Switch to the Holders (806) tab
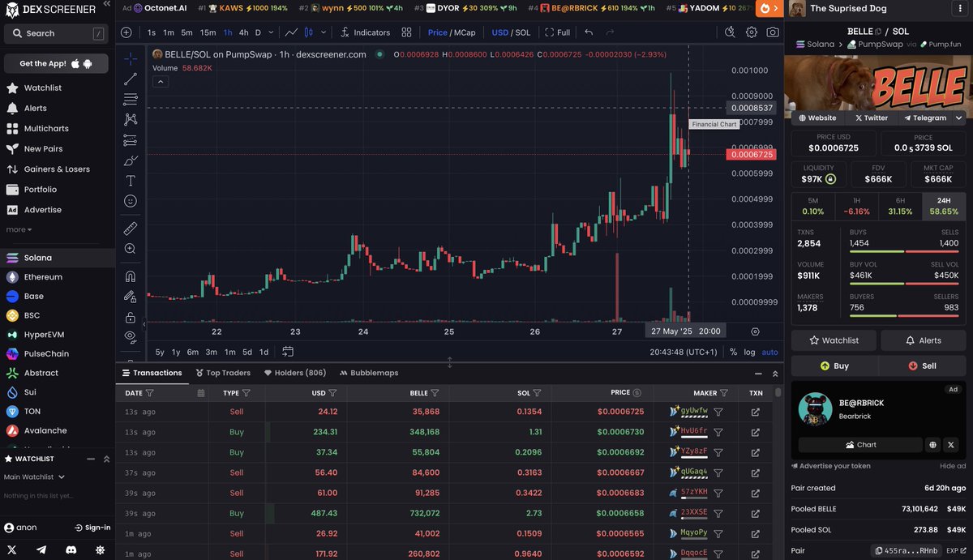The image size is (973, 560). point(294,373)
